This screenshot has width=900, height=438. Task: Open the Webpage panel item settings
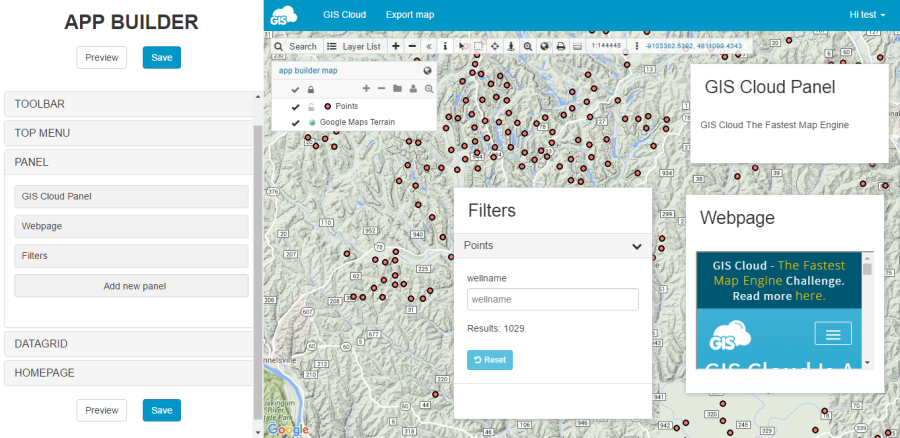point(131,226)
